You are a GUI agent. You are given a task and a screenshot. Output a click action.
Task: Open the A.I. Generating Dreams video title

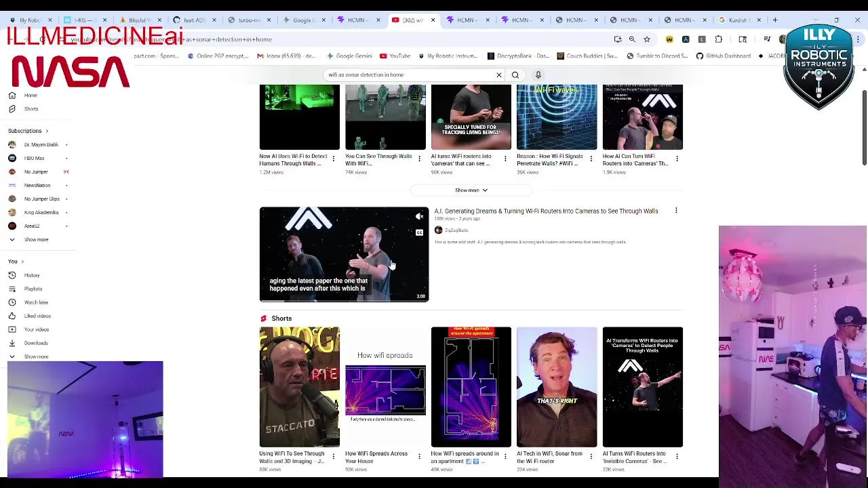(546, 211)
